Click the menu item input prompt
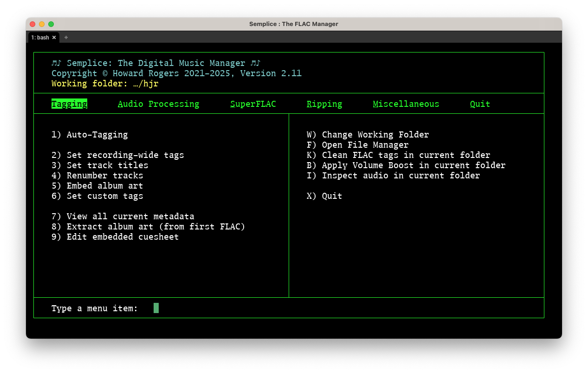Image resolution: width=588 pixels, height=373 pixels. coord(156,308)
